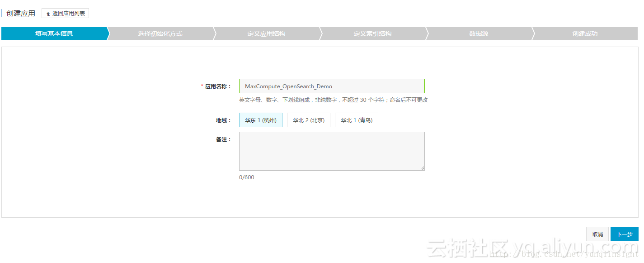Choose region 华东 1 (杭州)
644x263 pixels.
coord(261,120)
